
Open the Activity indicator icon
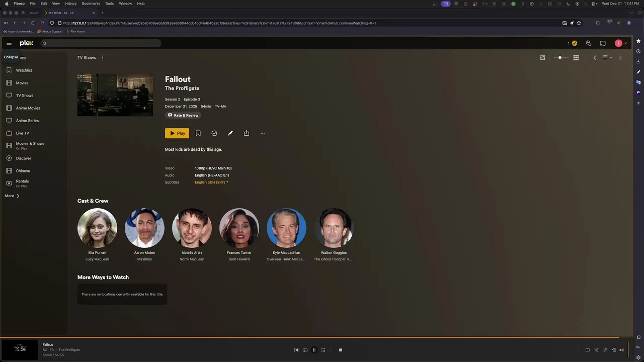click(574, 43)
